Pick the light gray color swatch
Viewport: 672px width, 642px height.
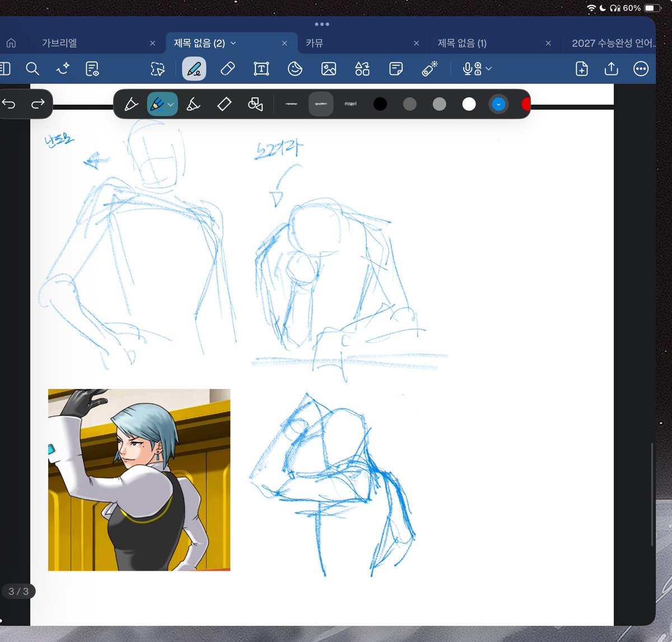click(x=440, y=104)
